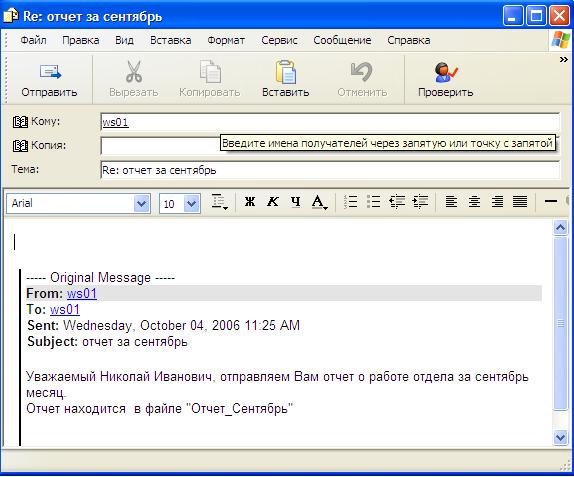
Task: Click the Проверить check names icon
Action: (446, 72)
